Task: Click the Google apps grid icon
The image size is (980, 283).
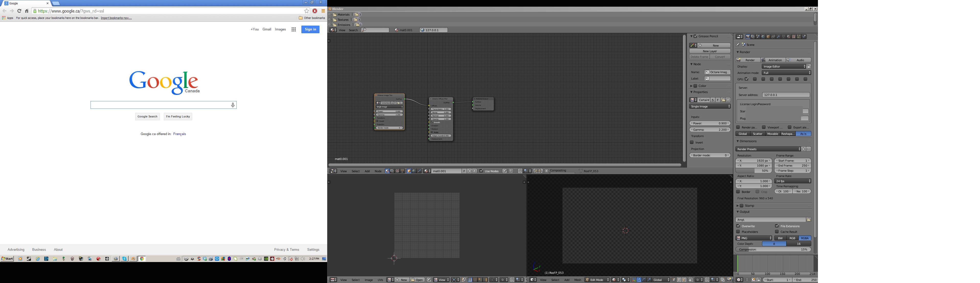Action: 294,29
